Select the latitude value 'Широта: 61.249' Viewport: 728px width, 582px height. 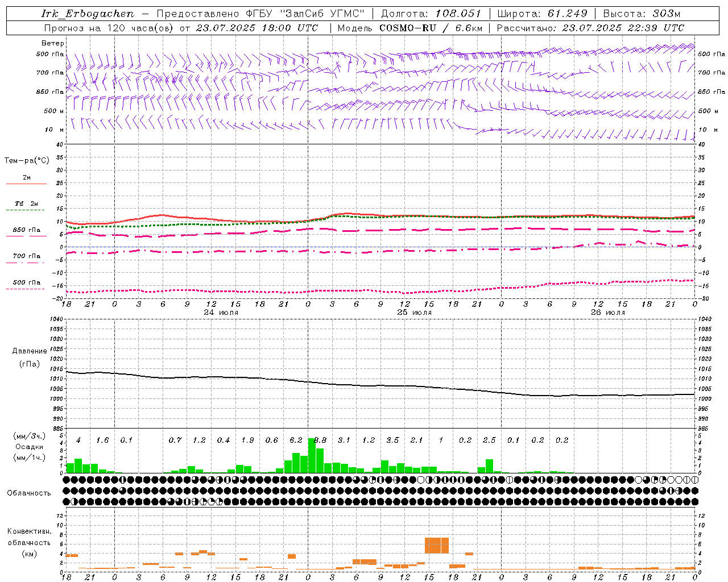pos(542,14)
